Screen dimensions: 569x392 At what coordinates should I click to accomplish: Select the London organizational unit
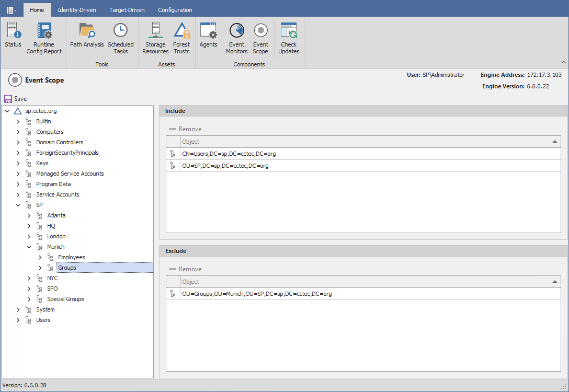pyautogui.click(x=56, y=236)
